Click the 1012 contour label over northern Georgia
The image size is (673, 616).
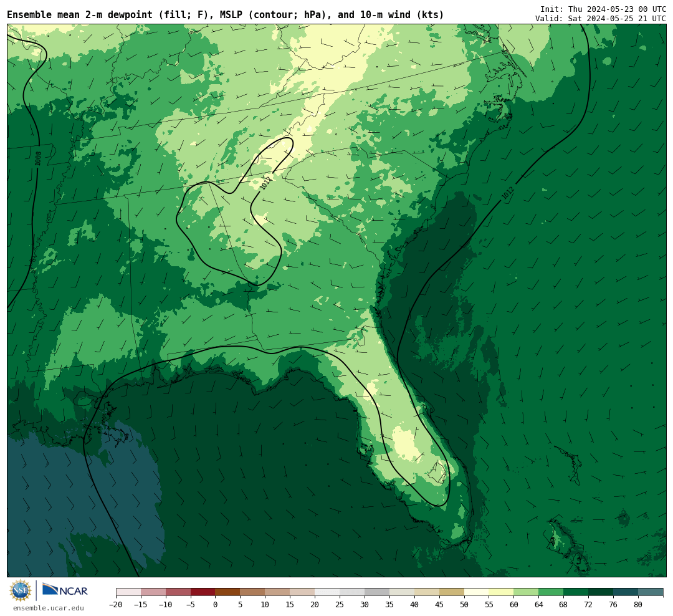point(266,183)
